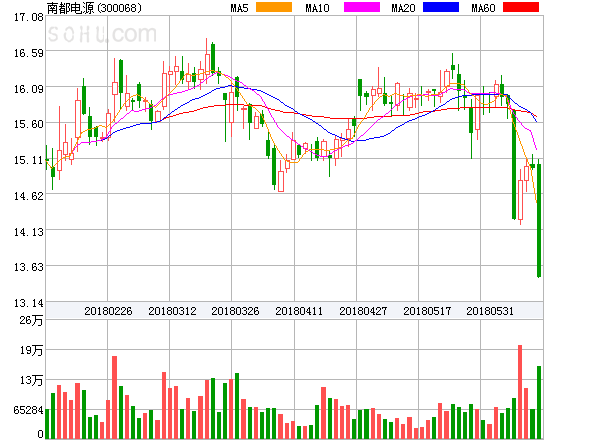600x440 pixels.
Task: Click the MA60 legend label
Action: click(x=483, y=8)
